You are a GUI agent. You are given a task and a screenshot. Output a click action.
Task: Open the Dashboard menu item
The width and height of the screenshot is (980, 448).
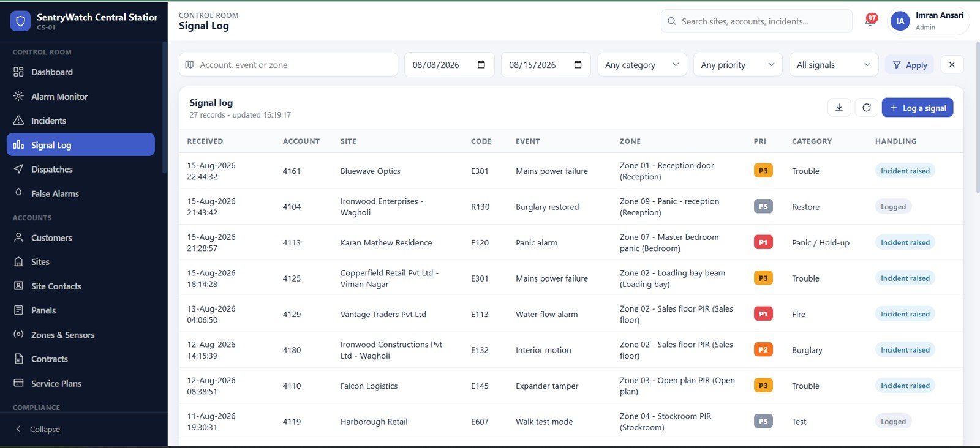tap(80, 72)
